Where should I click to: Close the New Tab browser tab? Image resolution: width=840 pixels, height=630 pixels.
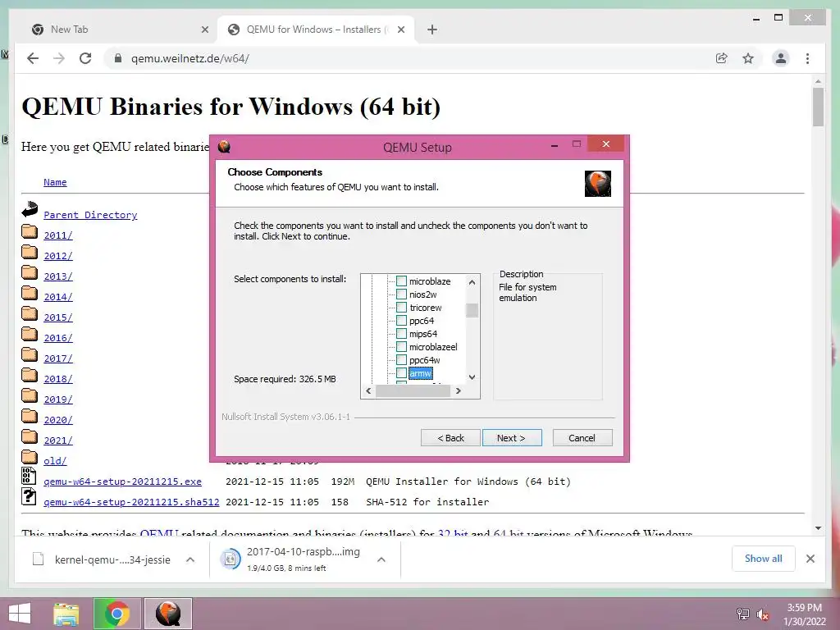click(x=204, y=30)
